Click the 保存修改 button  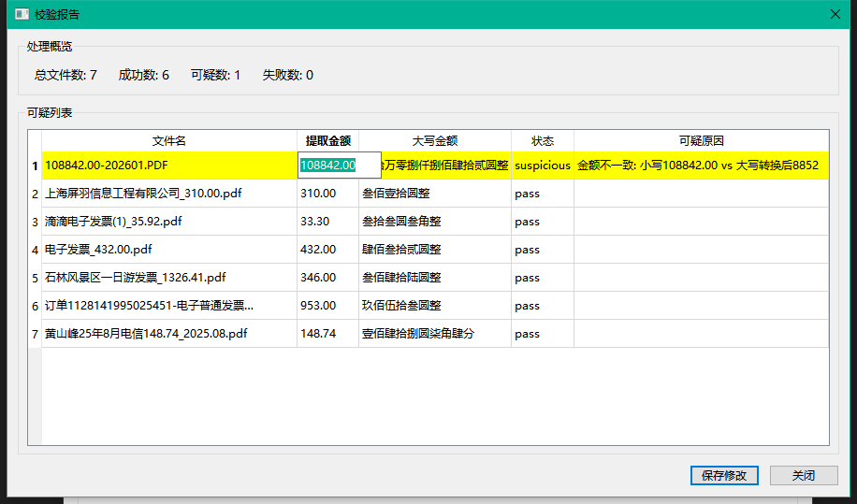(724, 475)
